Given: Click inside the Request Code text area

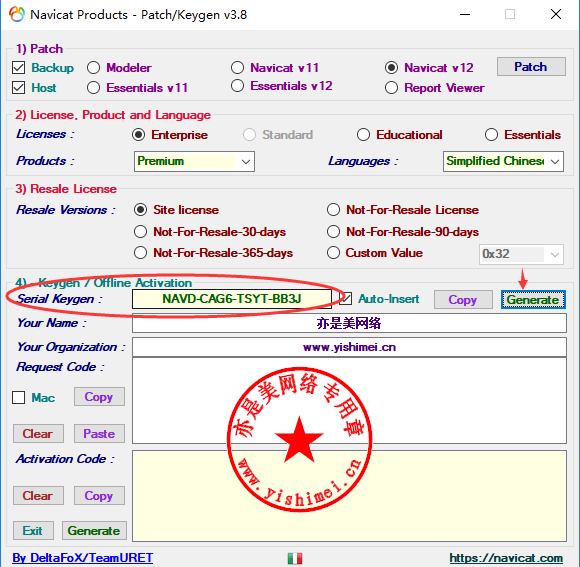Looking at the screenshot, I should coord(349,401).
